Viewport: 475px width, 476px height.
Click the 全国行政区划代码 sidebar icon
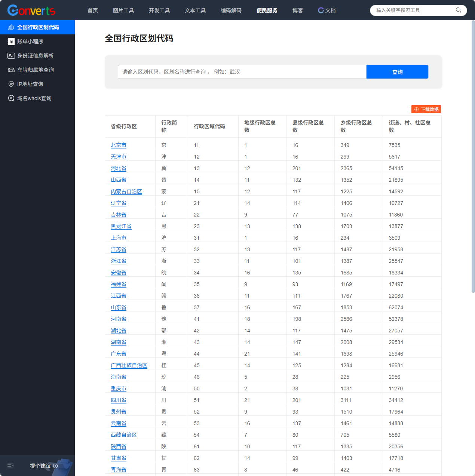click(11, 27)
